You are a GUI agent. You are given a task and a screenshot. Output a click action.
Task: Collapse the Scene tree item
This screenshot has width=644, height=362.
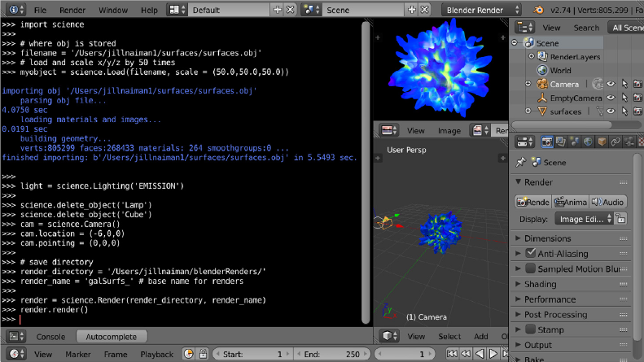coord(515,42)
